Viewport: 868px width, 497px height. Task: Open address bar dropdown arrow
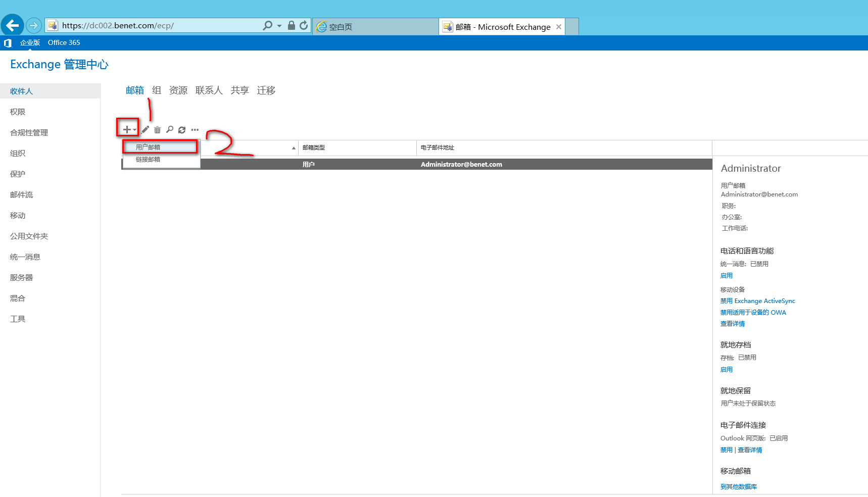pyautogui.click(x=279, y=26)
